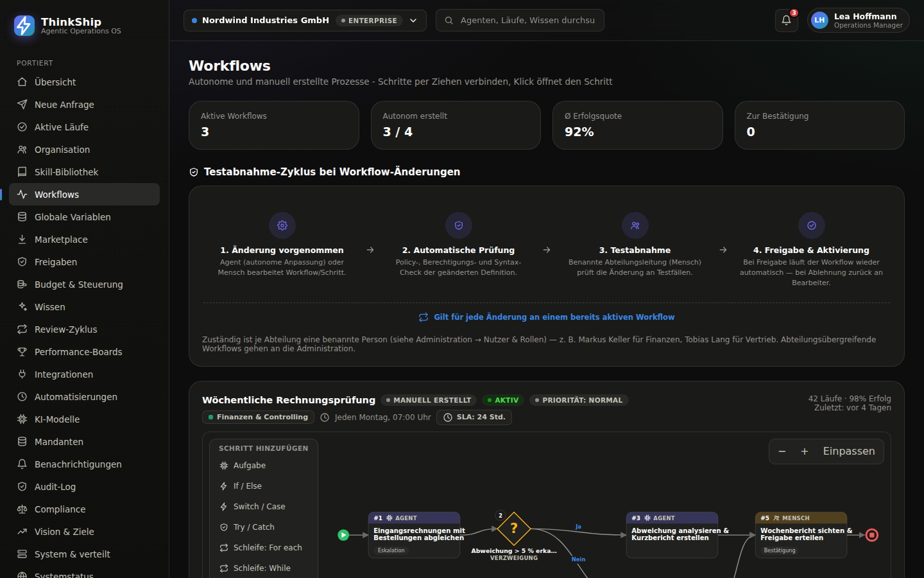This screenshot has width=924, height=578.
Task: Open node #3 Abweichung analysieren & Kurzbericht erstellen
Action: 672,534
